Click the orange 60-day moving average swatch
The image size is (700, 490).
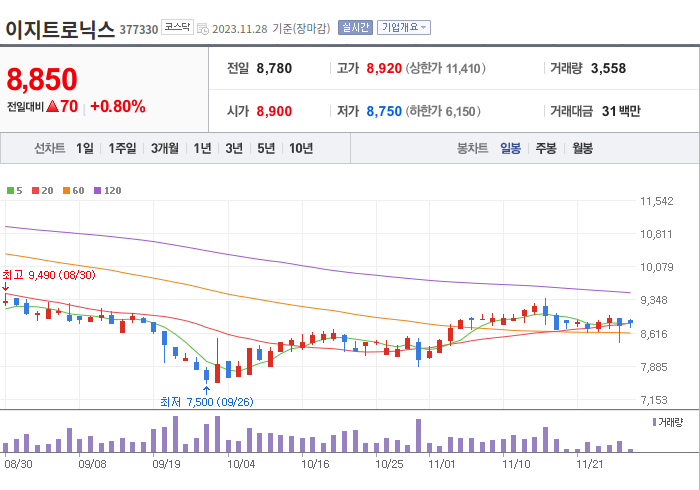point(67,191)
